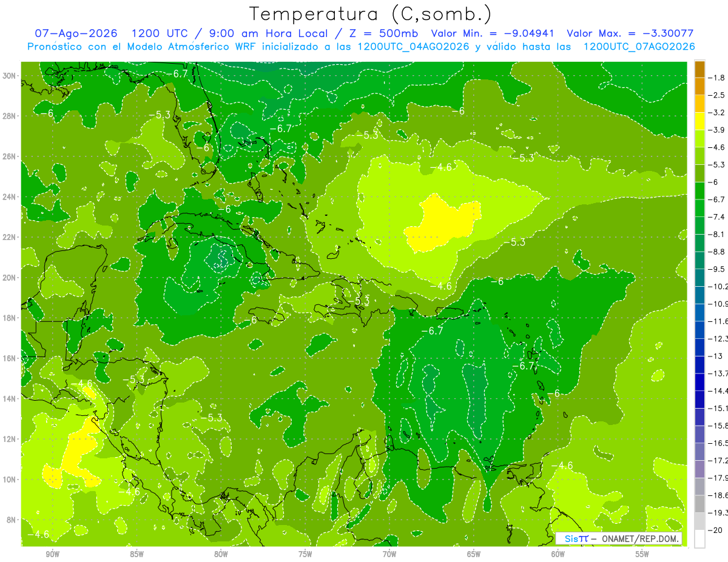728x562 pixels.
Task: Click the longitude axis label "75W"
Action: (x=305, y=554)
